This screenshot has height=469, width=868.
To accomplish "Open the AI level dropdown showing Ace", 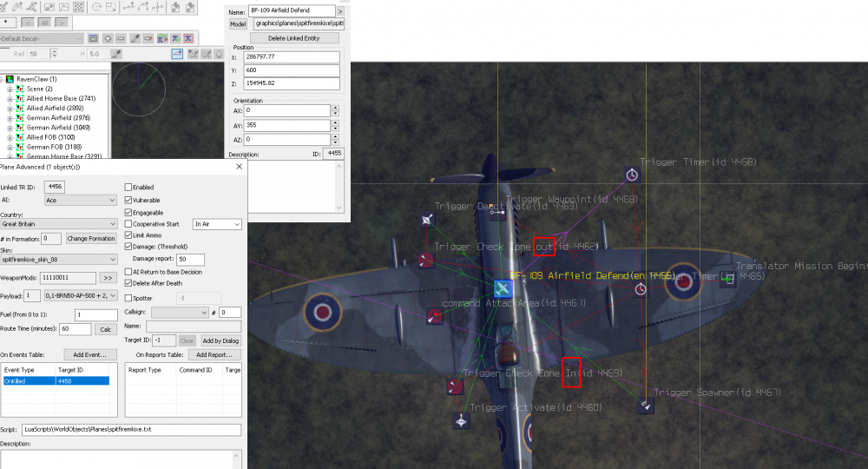I will tap(80, 200).
